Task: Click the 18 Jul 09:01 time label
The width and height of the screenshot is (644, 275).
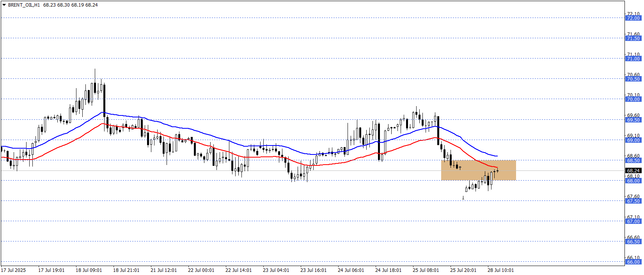Action: coord(89,270)
